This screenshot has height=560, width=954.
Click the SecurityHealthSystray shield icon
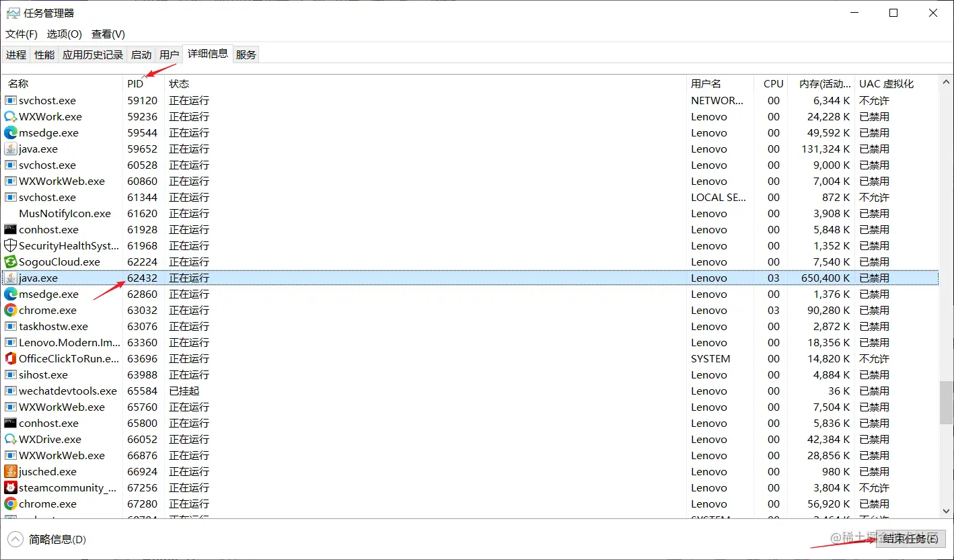tap(10, 245)
